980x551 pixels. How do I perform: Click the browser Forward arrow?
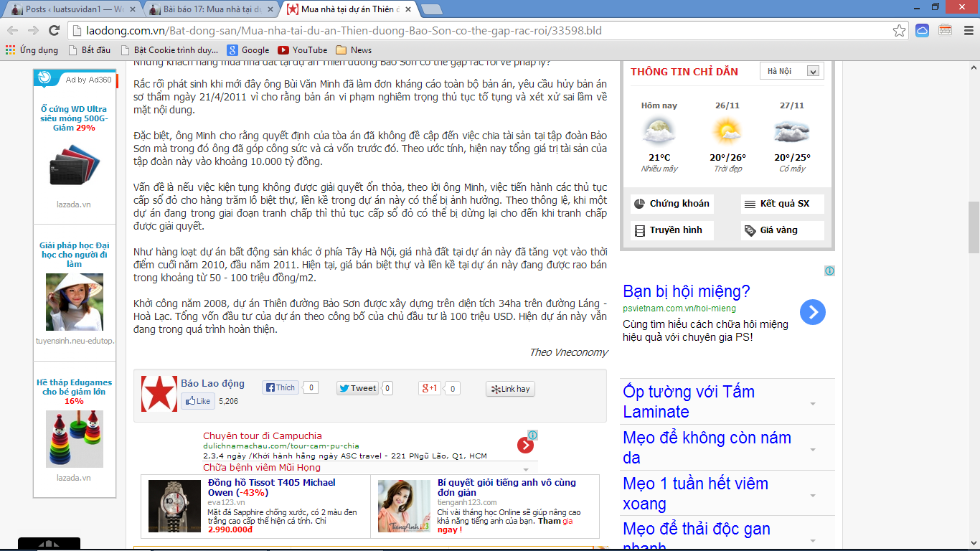pyautogui.click(x=33, y=30)
